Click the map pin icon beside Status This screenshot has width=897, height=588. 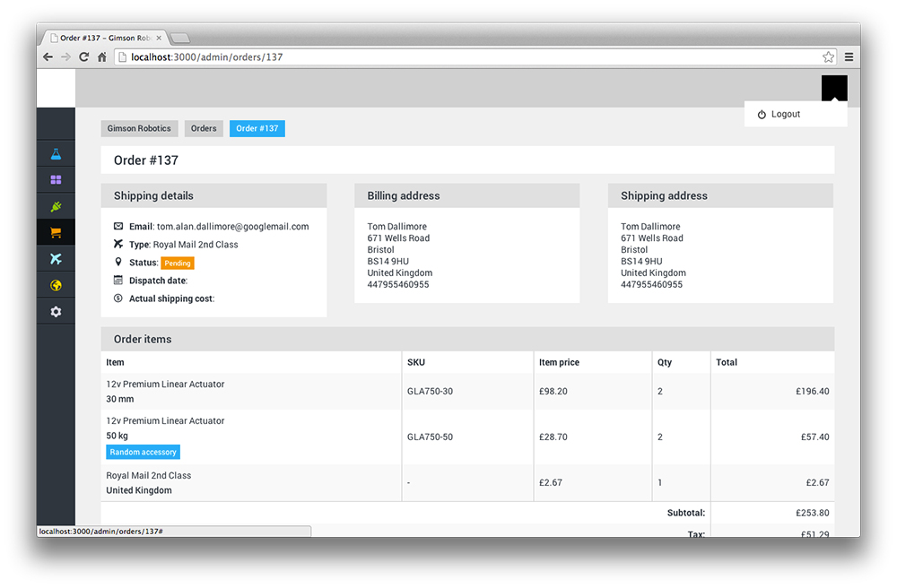click(x=118, y=262)
